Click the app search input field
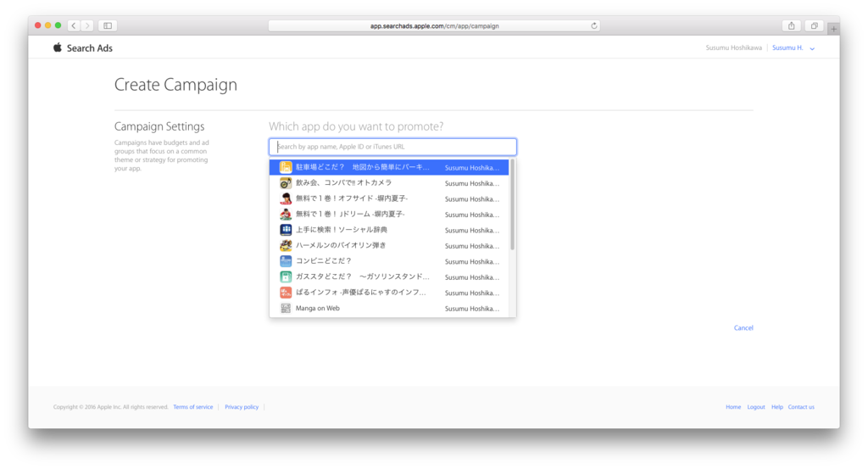 pyautogui.click(x=392, y=147)
